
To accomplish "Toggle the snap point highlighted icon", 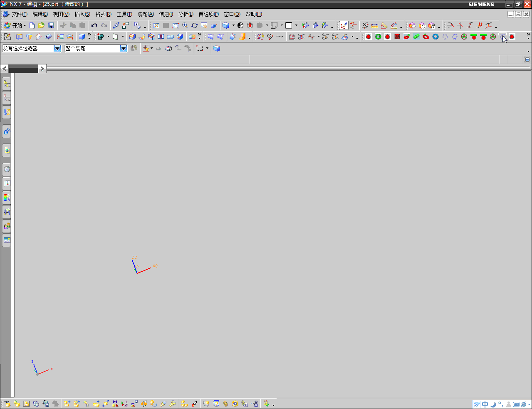I will (344, 25).
